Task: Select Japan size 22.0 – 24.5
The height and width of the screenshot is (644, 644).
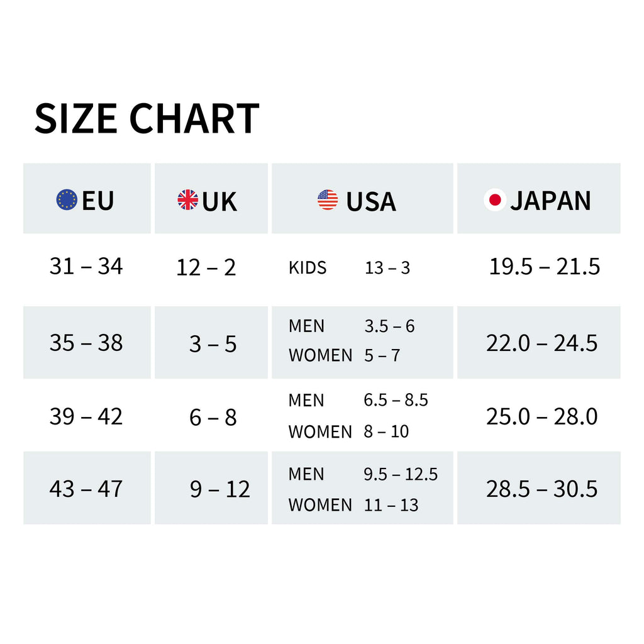Action: click(x=541, y=343)
